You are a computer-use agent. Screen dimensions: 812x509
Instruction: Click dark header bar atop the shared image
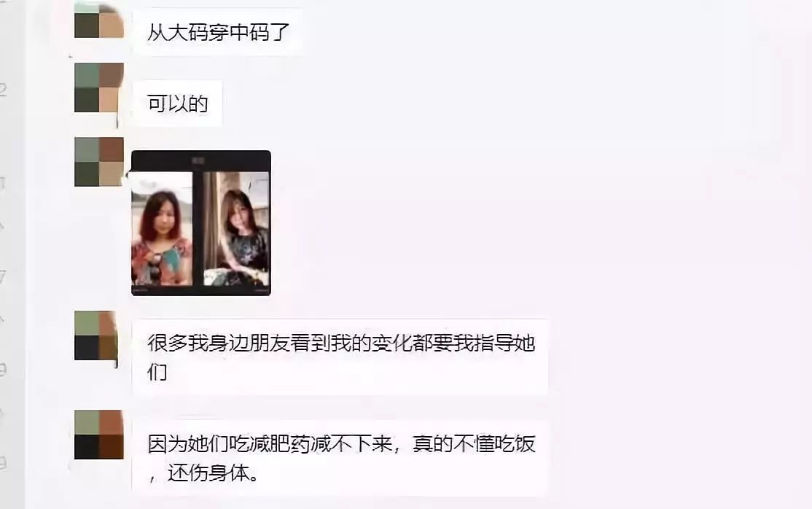[x=201, y=160]
